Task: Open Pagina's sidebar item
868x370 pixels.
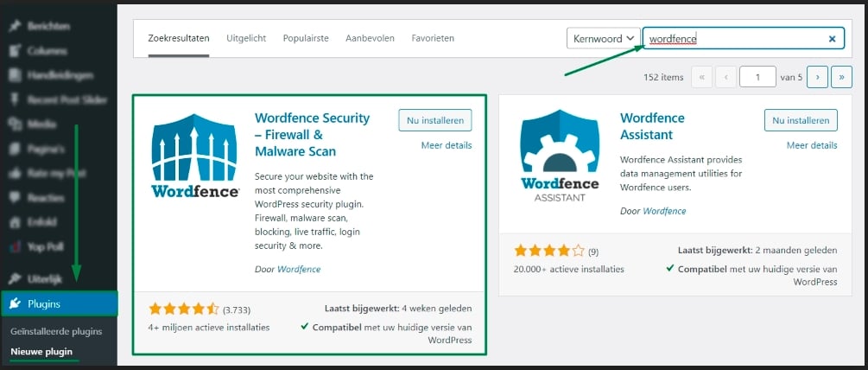Action: pyautogui.click(x=45, y=149)
